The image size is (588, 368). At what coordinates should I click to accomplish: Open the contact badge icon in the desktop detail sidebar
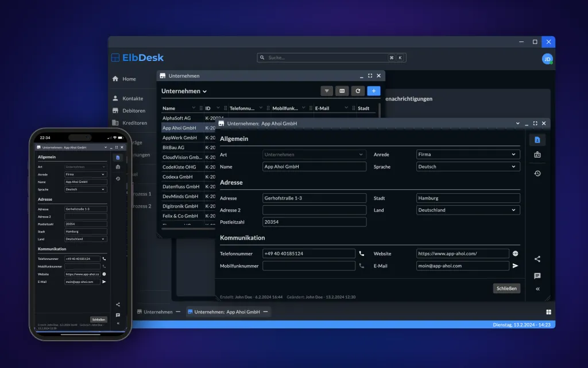click(x=537, y=154)
